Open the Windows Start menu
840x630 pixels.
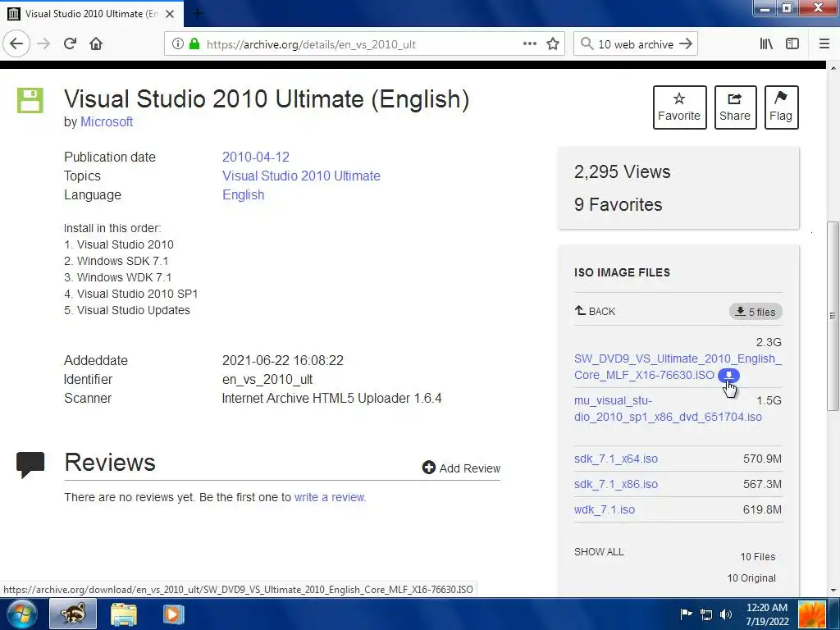click(x=21, y=614)
